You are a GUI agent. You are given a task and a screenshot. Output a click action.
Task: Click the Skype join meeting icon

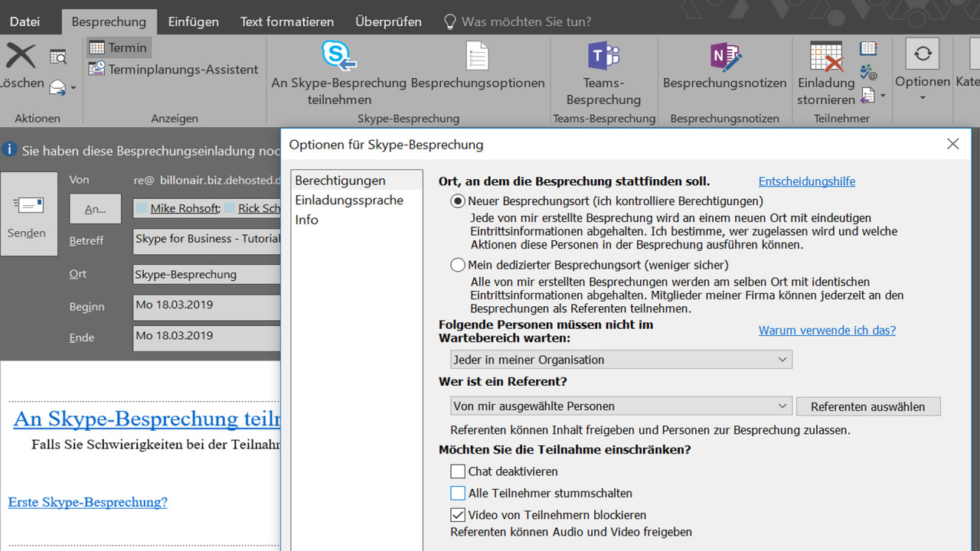click(338, 56)
